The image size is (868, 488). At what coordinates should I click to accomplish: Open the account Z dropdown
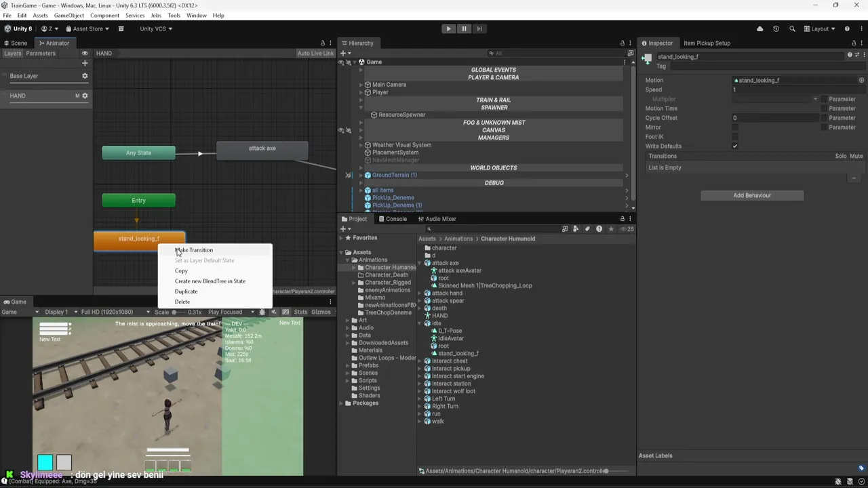tap(50, 28)
